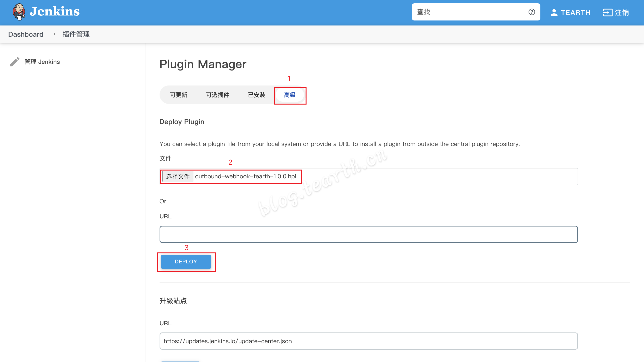Click the Deploy Plugin section heading
644x362 pixels.
182,122
